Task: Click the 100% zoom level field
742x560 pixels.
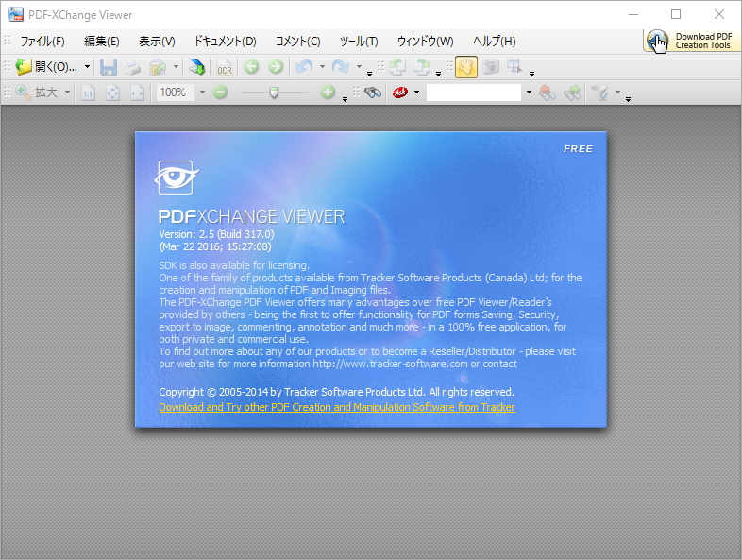Action: (x=176, y=93)
